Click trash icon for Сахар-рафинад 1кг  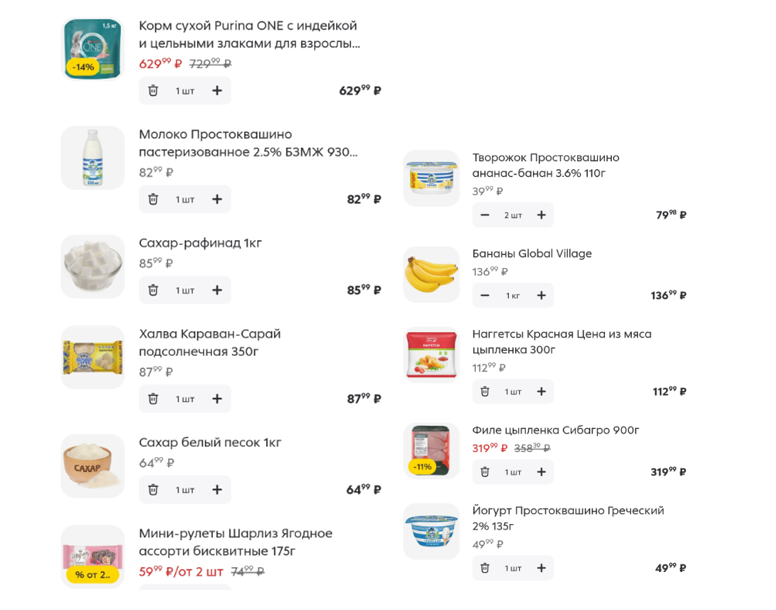(x=153, y=290)
